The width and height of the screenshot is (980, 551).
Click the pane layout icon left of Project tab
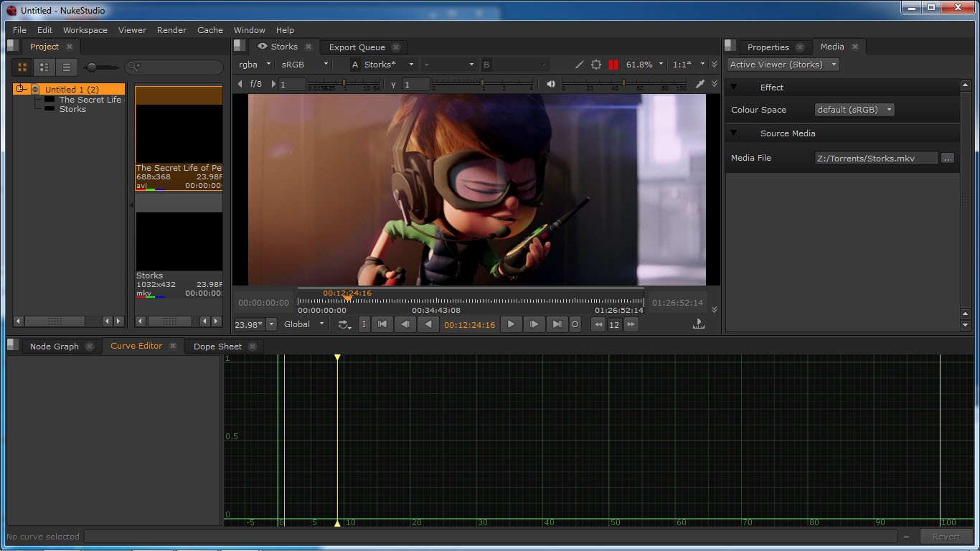coord(11,46)
